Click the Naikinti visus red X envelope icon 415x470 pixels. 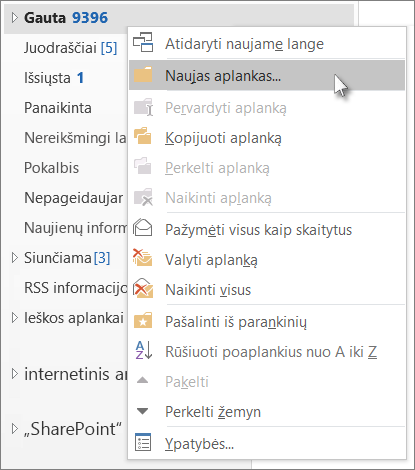coord(143,288)
